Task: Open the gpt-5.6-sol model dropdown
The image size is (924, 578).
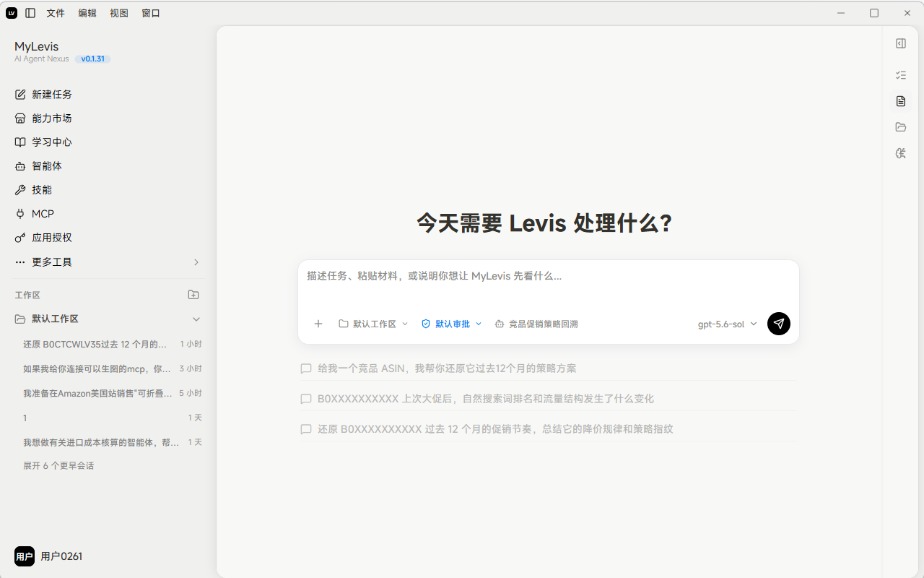Action: click(x=728, y=324)
